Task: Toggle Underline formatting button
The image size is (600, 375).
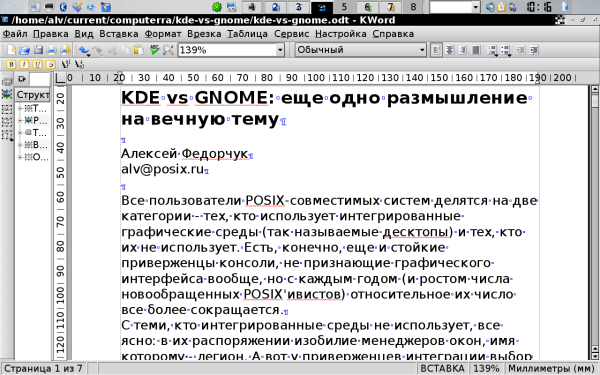Action: point(37,64)
